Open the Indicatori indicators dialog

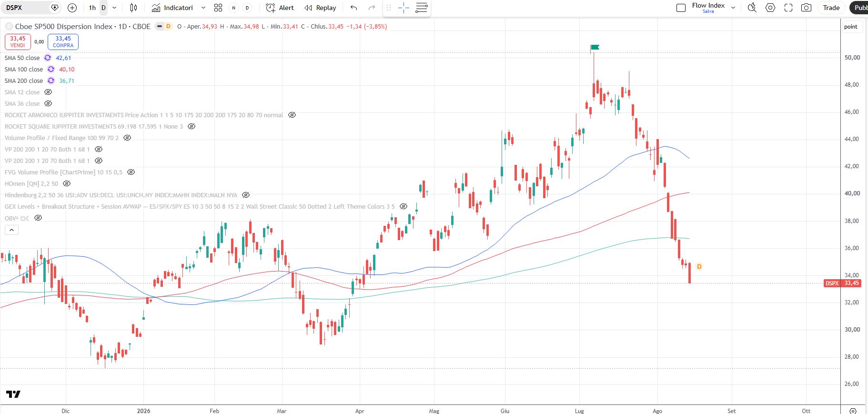click(x=172, y=8)
